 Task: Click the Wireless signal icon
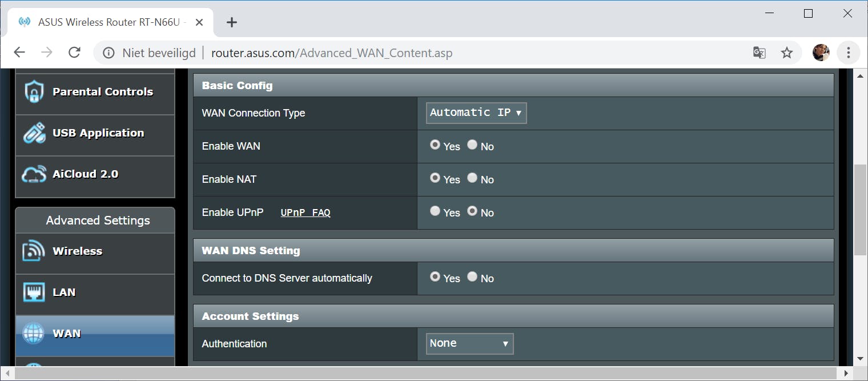(34, 251)
